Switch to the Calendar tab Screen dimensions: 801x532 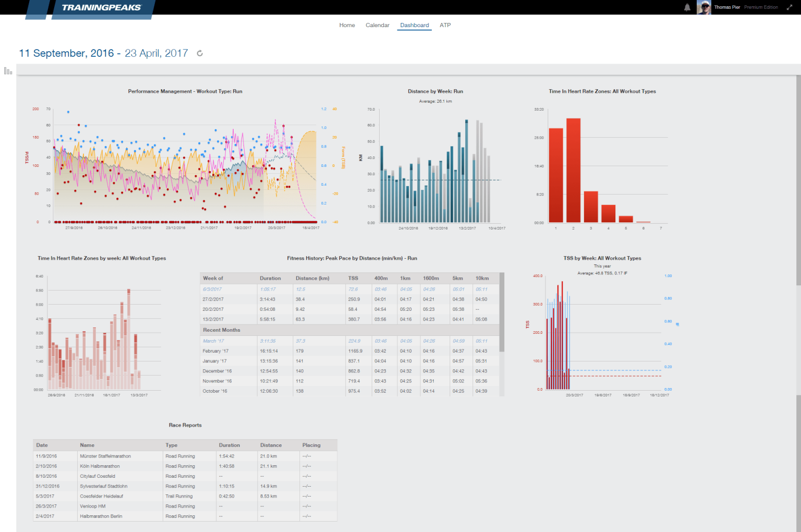click(377, 25)
